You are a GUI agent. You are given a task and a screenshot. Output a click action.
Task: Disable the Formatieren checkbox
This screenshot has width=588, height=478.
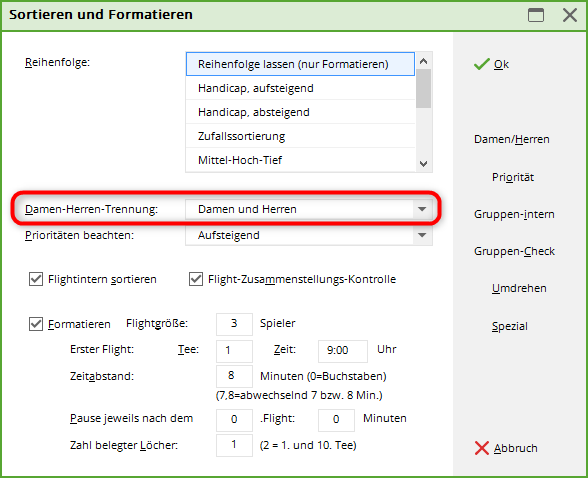click(x=36, y=324)
